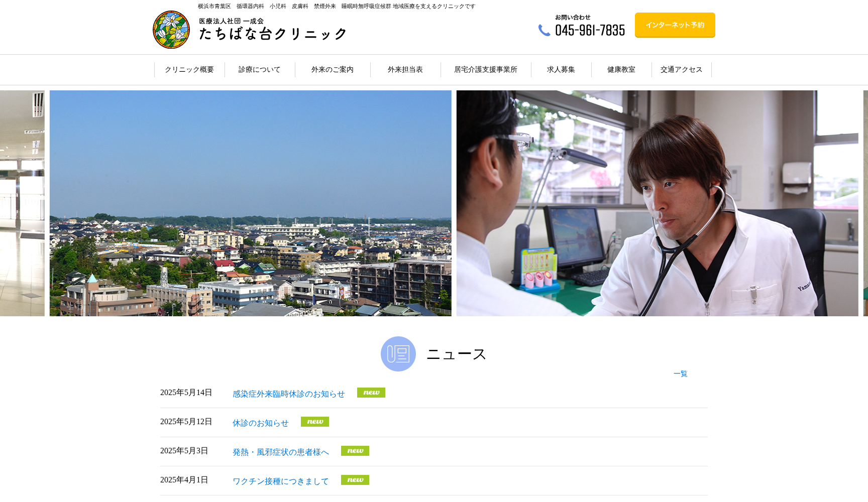Screen dimensions: 868x502
Task: Click the stained-glass clinic logo
Action: 171,29
